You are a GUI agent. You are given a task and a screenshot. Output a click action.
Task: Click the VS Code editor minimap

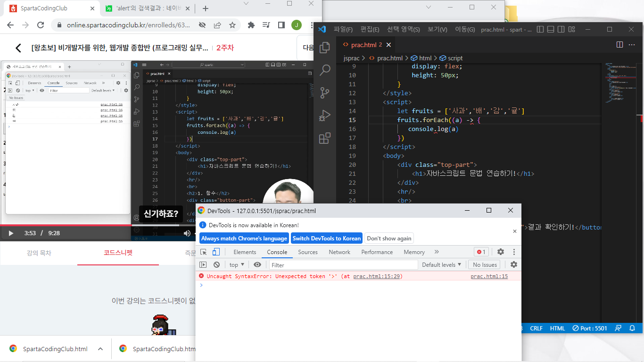620,82
